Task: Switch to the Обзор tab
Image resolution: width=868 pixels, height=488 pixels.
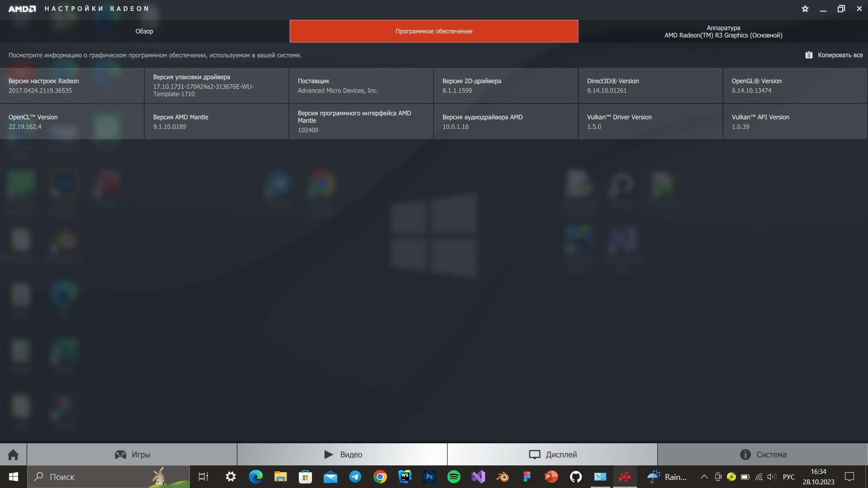Action: pos(144,31)
